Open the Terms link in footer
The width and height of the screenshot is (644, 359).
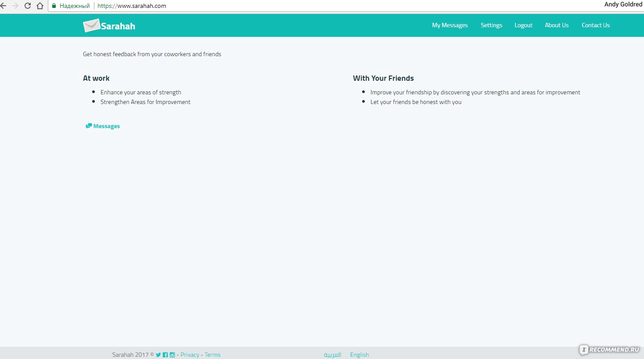[x=212, y=355]
